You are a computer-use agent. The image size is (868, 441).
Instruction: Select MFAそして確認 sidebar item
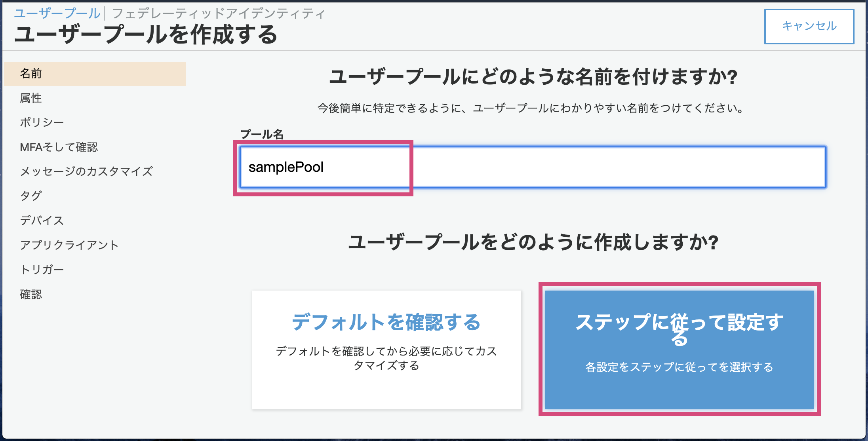59,147
